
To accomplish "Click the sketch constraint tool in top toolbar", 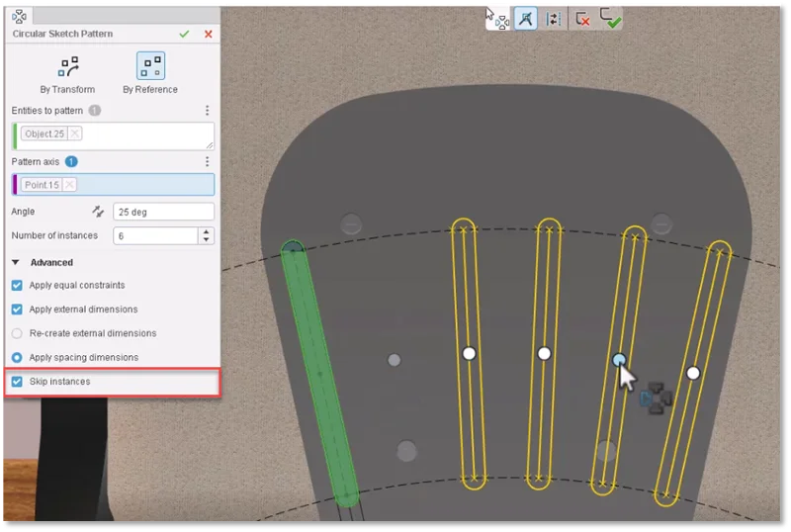I will (525, 18).
